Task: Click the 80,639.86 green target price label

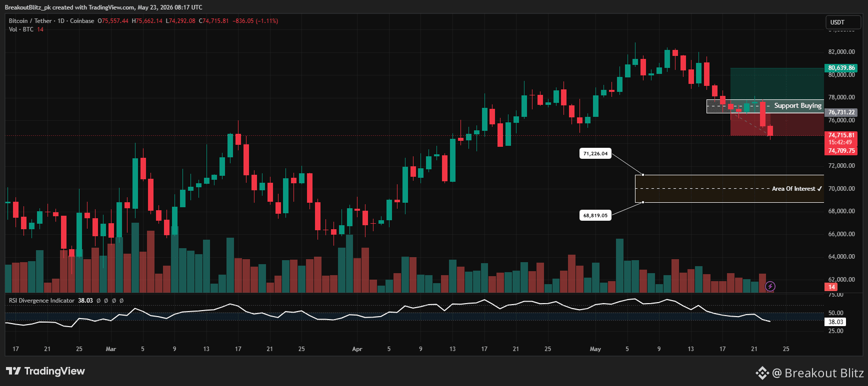Action: 841,68
